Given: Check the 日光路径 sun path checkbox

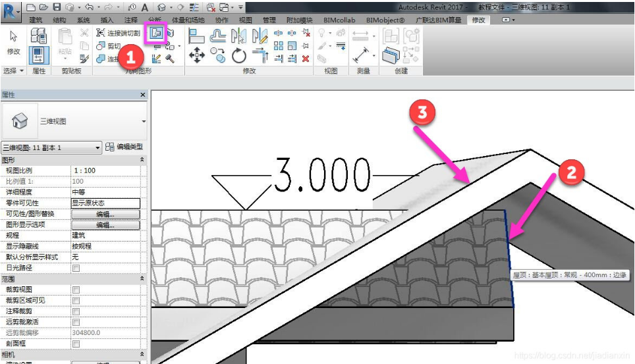Looking at the screenshot, I should tap(76, 268).
